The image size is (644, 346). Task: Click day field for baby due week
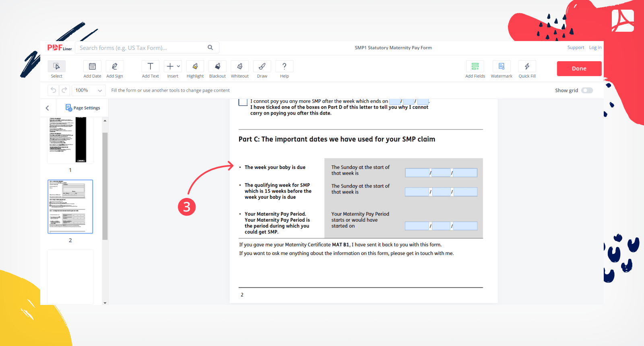point(417,173)
